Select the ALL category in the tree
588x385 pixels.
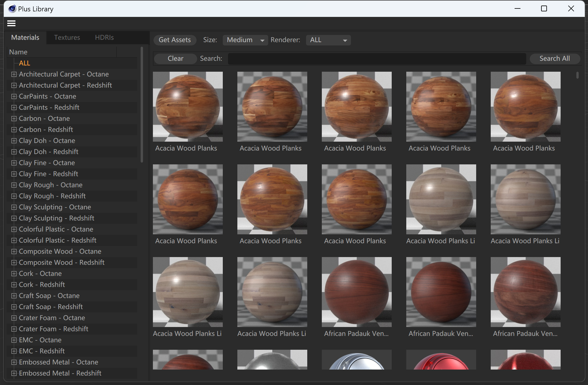click(24, 63)
